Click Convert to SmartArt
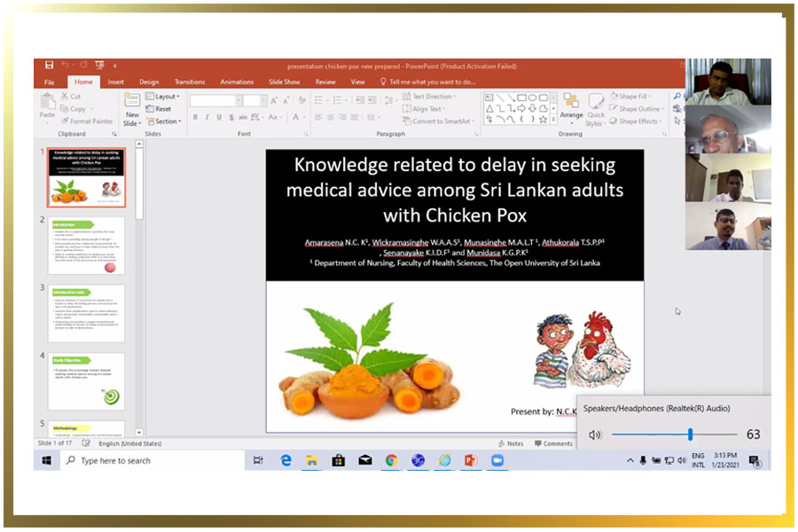Image resolution: width=798 pixels, height=532 pixels. [x=438, y=121]
